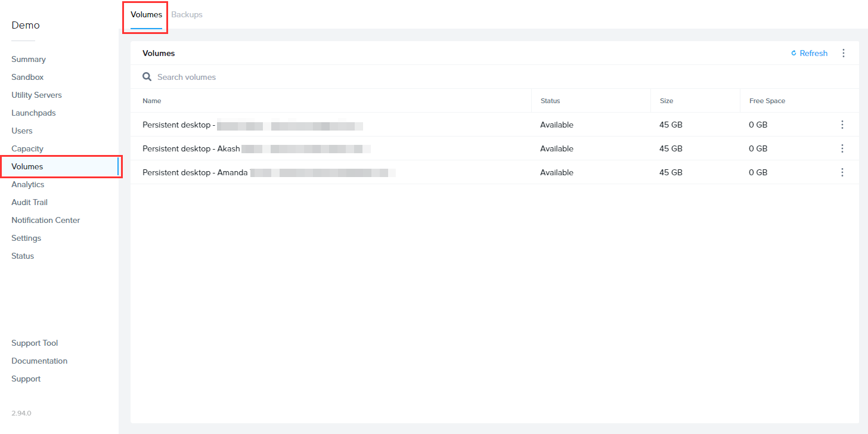The image size is (868, 434).
Task: Navigate to Utility Servers
Action: pyautogui.click(x=36, y=95)
